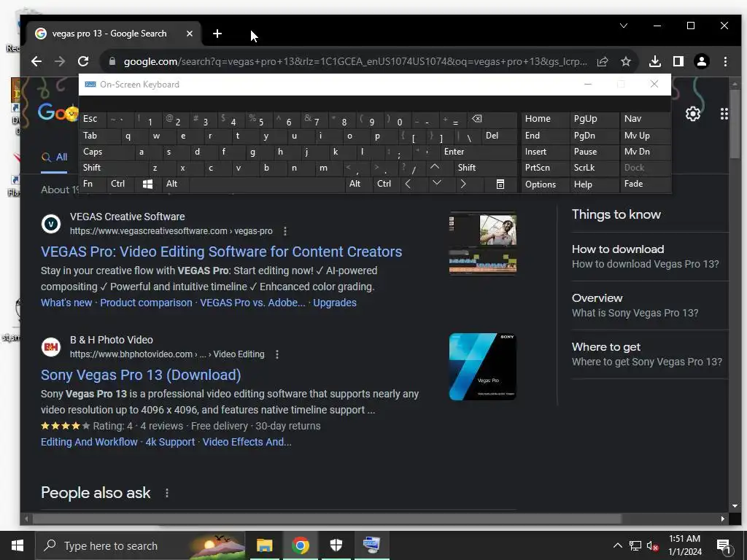Open What's new sitelink
The height and width of the screenshot is (560, 747).
tap(66, 303)
